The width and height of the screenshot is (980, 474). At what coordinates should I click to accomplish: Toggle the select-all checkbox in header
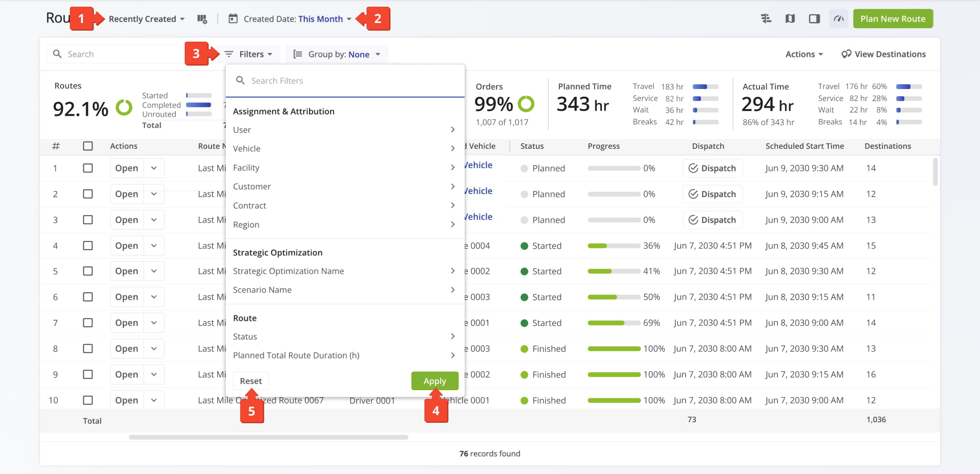[88, 146]
